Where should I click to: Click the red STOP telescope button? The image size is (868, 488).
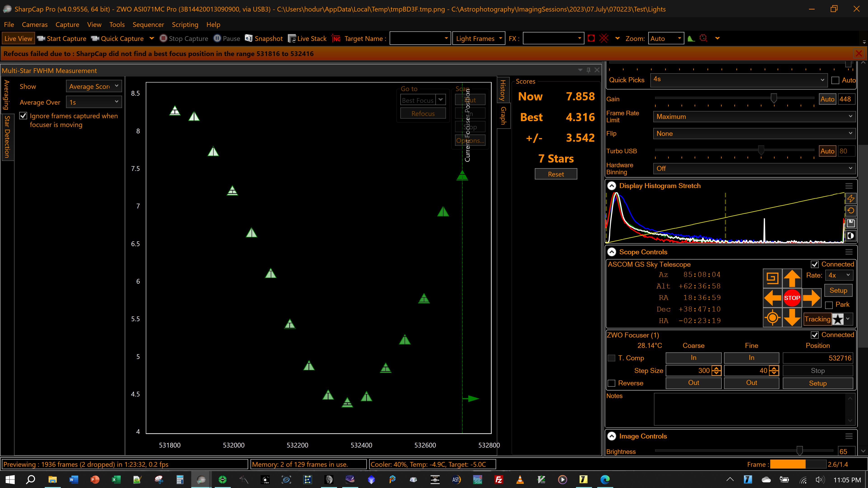[x=792, y=298]
